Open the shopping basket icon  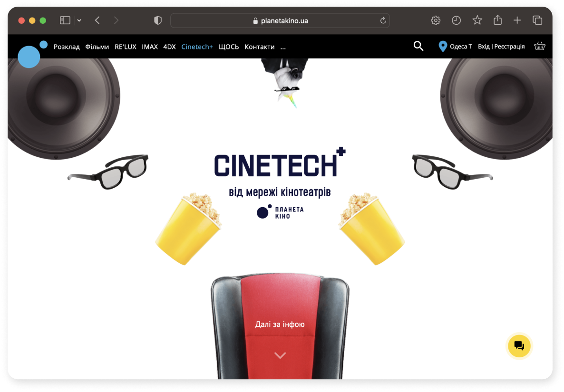tap(540, 46)
